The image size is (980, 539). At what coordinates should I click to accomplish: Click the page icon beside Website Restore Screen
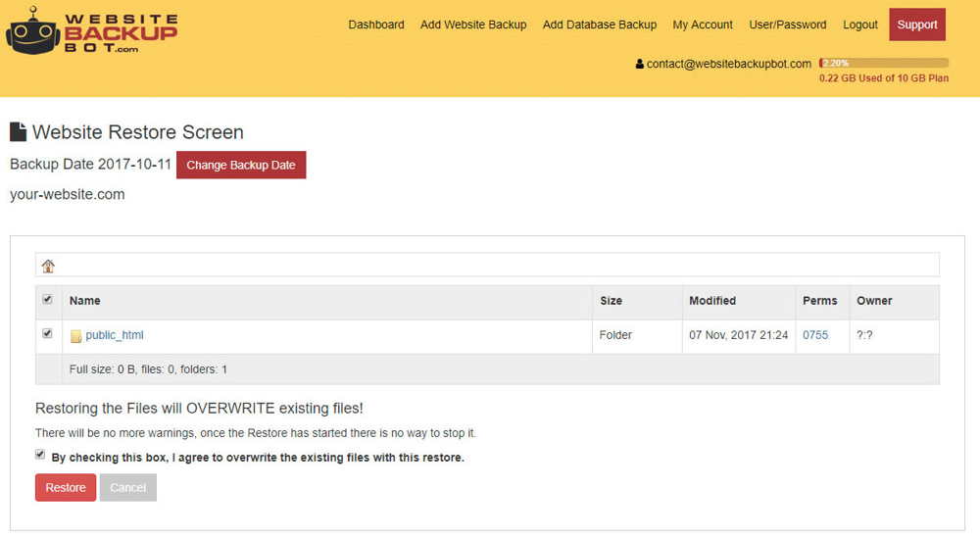pos(18,132)
